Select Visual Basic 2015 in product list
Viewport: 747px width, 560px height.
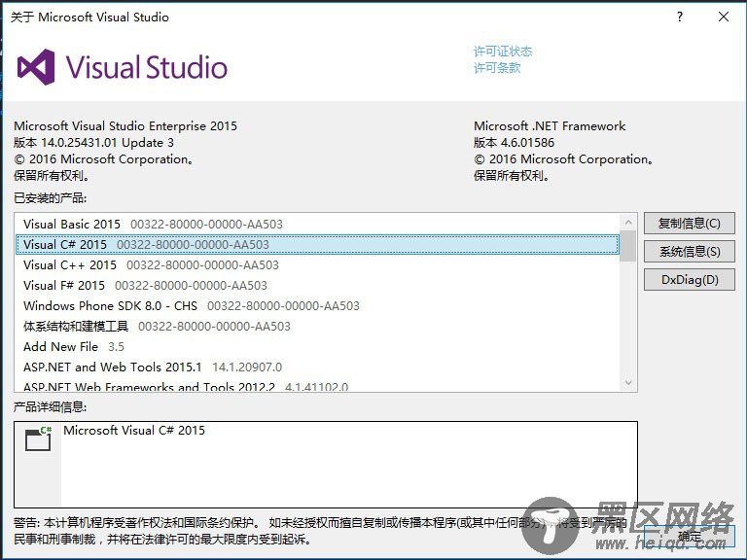(x=318, y=224)
